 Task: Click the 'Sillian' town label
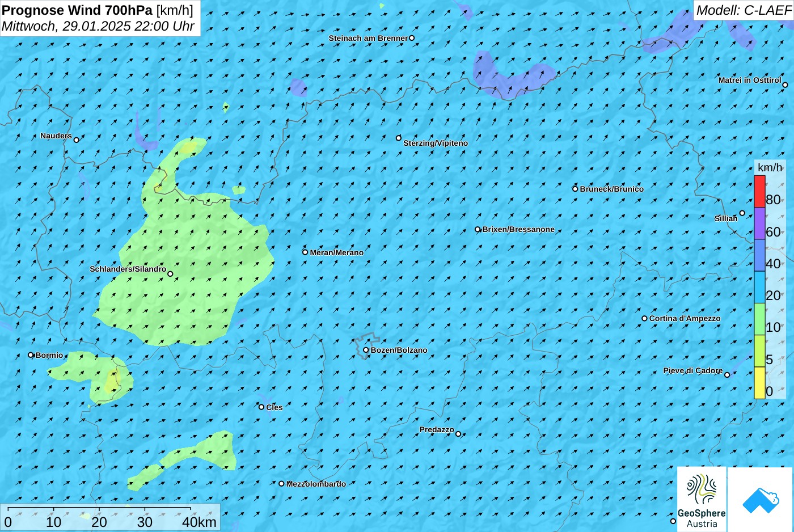point(726,218)
